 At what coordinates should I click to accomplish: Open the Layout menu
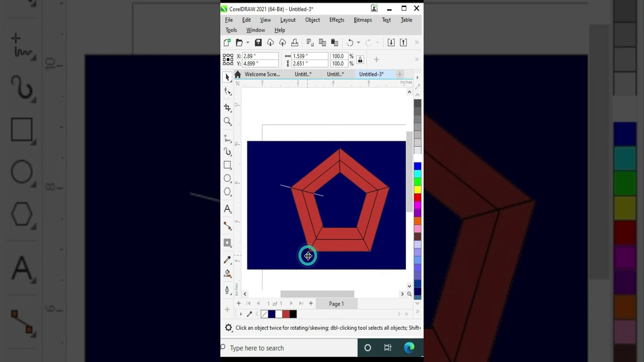click(x=288, y=20)
